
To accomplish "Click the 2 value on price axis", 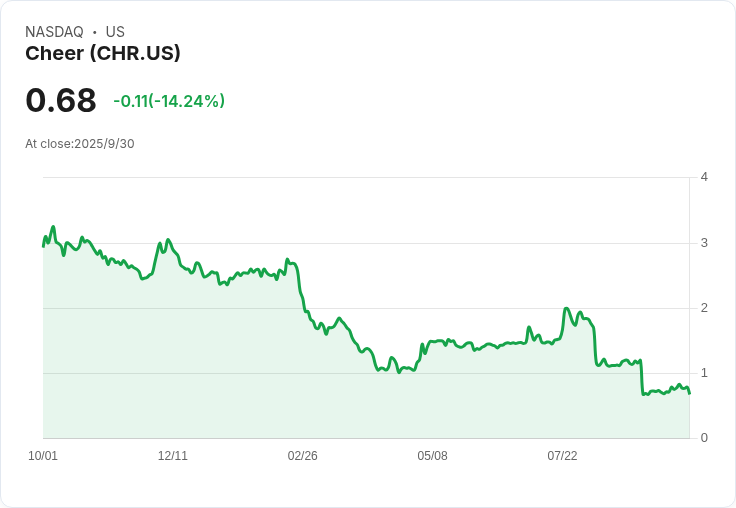I will [x=704, y=308].
